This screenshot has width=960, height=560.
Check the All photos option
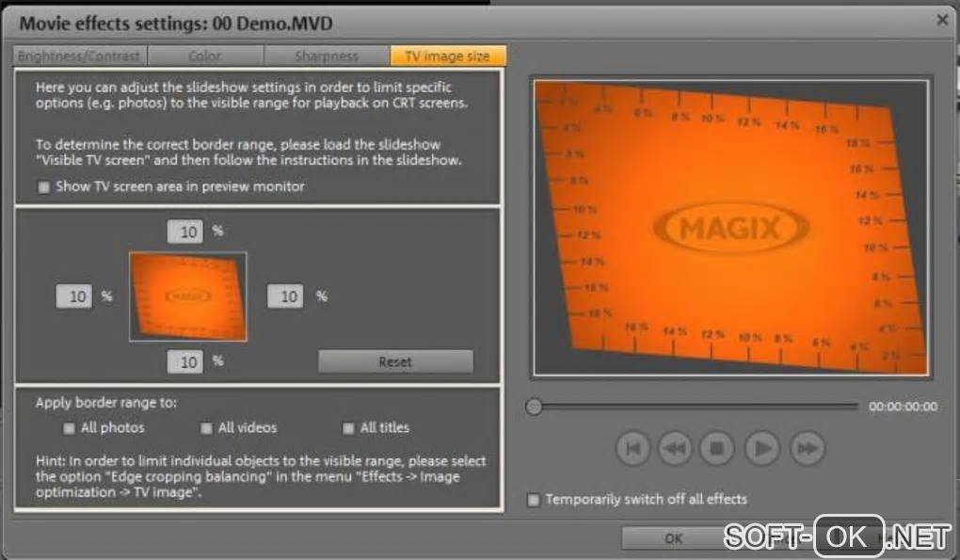70,428
